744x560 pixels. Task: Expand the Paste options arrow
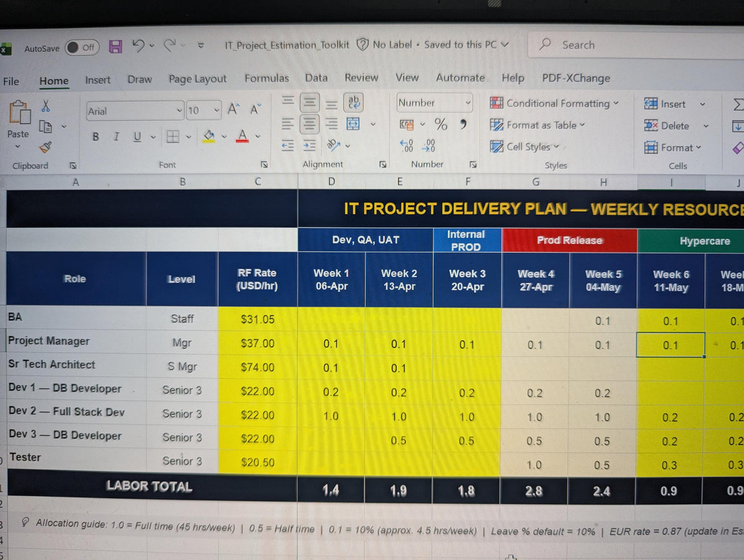[17, 147]
